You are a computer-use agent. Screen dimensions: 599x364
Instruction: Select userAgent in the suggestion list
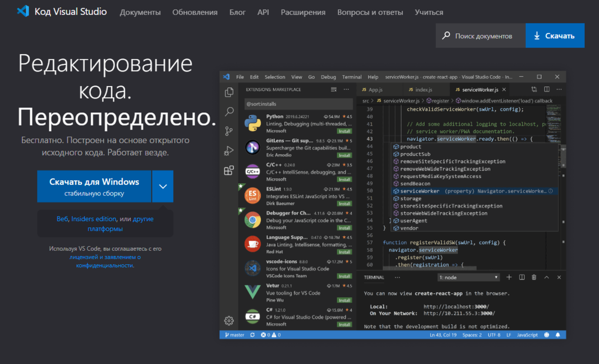(x=474, y=220)
